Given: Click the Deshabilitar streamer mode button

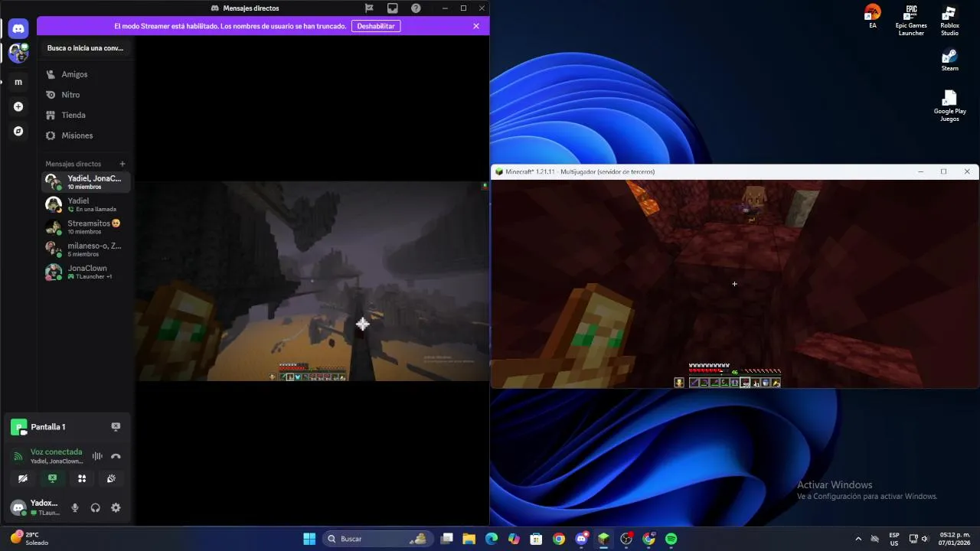Looking at the screenshot, I should (x=376, y=26).
